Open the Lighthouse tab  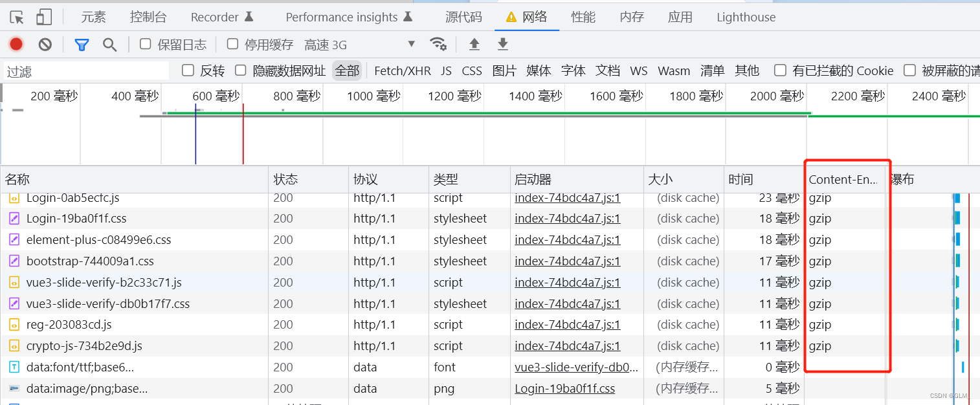point(746,17)
